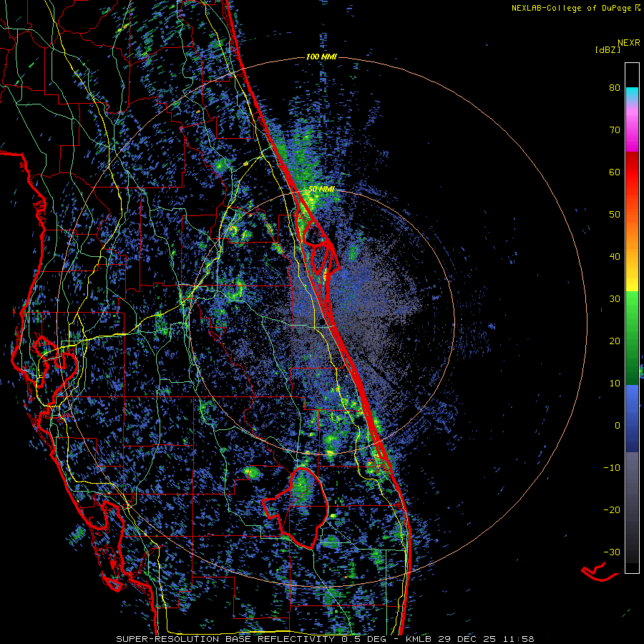Click the NEXR label at top right
The image size is (644, 644).
coord(629,43)
